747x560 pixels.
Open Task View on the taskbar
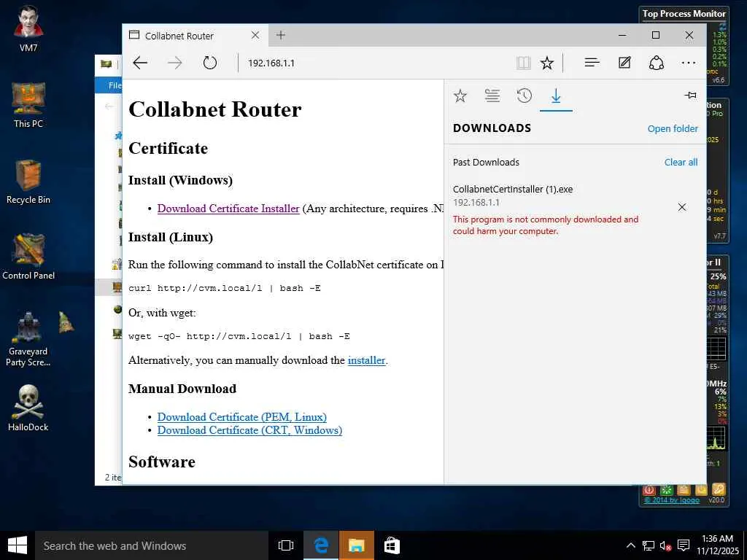286,545
